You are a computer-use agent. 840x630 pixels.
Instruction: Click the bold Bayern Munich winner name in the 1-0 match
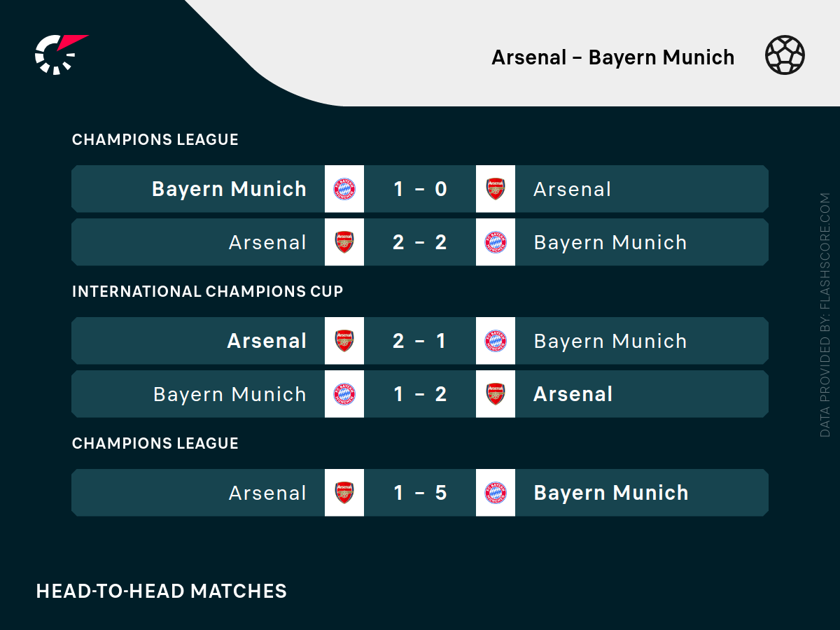[x=229, y=189]
